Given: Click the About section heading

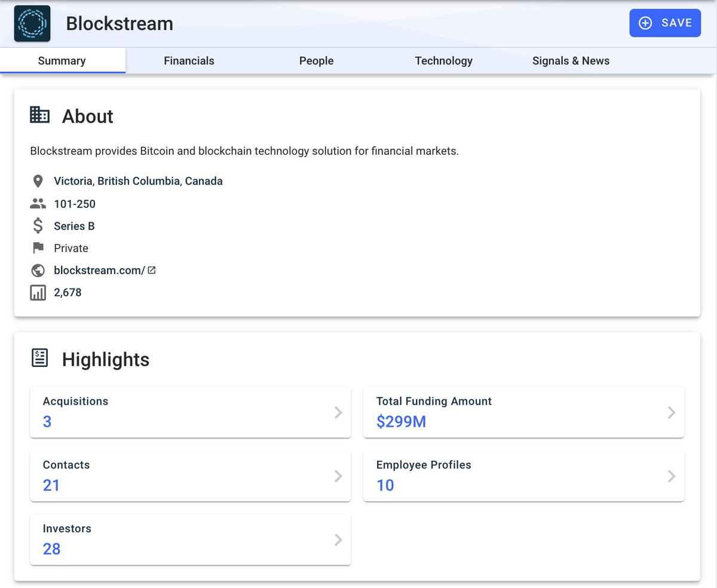Looking at the screenshot, I should pyautogui.click(x=88, y=116).
